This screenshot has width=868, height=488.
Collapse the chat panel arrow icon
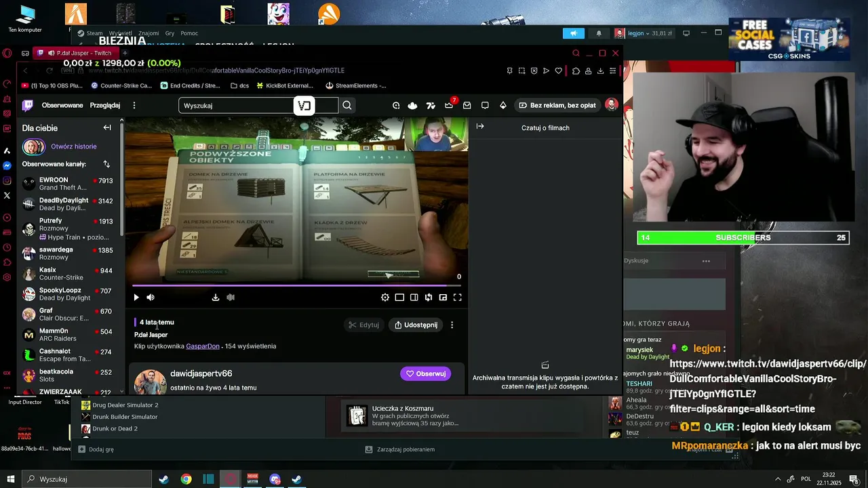480,127
